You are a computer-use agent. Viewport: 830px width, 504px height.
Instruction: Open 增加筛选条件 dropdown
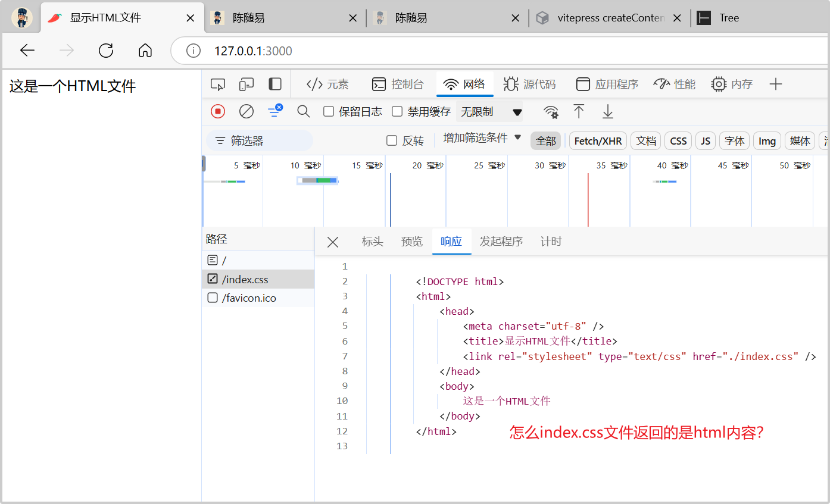[x=482, y=138]
